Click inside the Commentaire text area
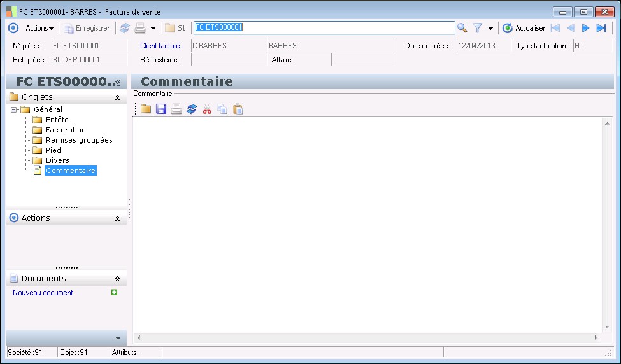Screen dimensions: 621x364 [x=368, y=225]
